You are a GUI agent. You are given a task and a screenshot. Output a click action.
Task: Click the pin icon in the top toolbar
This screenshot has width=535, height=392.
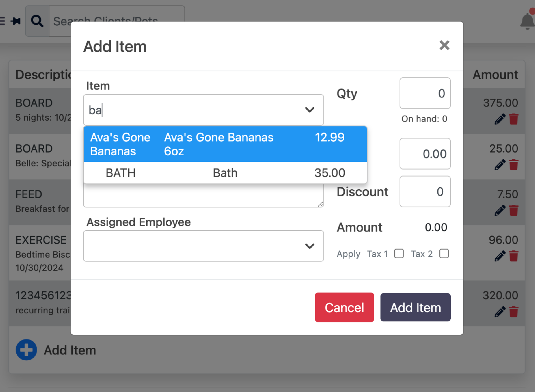(x=15, y=21)
